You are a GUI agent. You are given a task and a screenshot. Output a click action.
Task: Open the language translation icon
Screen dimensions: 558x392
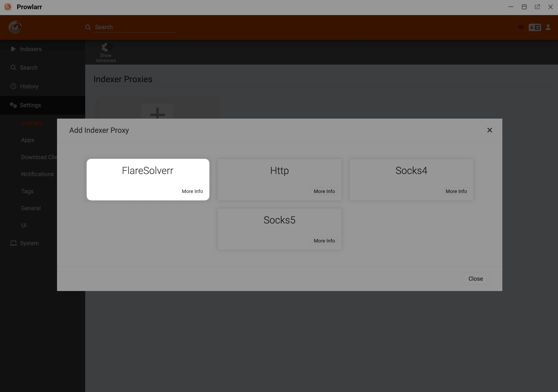point(535,27)
